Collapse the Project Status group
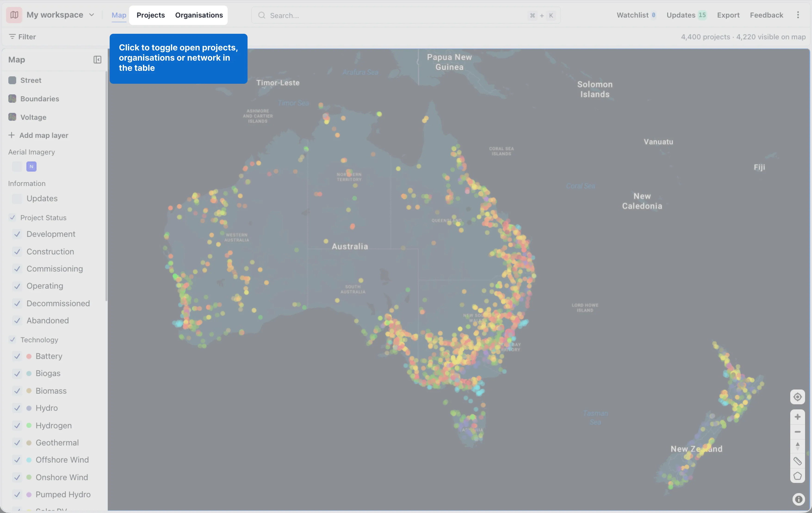Screen dimensions: 812x513 coord(12,218)
